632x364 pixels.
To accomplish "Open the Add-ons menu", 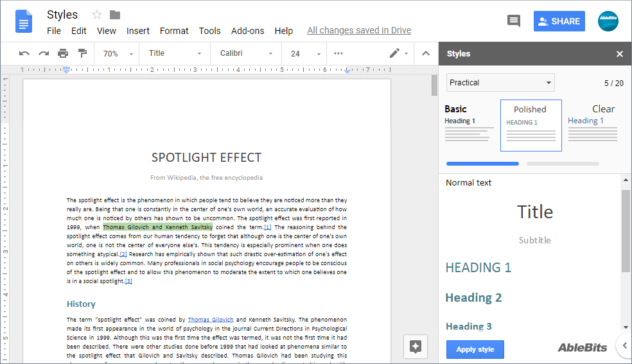I will pyautogui.click(x=247, y=31).
